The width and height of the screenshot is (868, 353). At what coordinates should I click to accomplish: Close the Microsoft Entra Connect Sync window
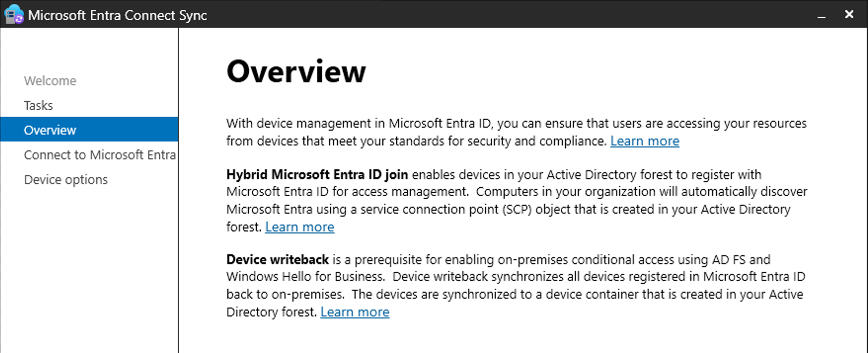coord(849,14)
